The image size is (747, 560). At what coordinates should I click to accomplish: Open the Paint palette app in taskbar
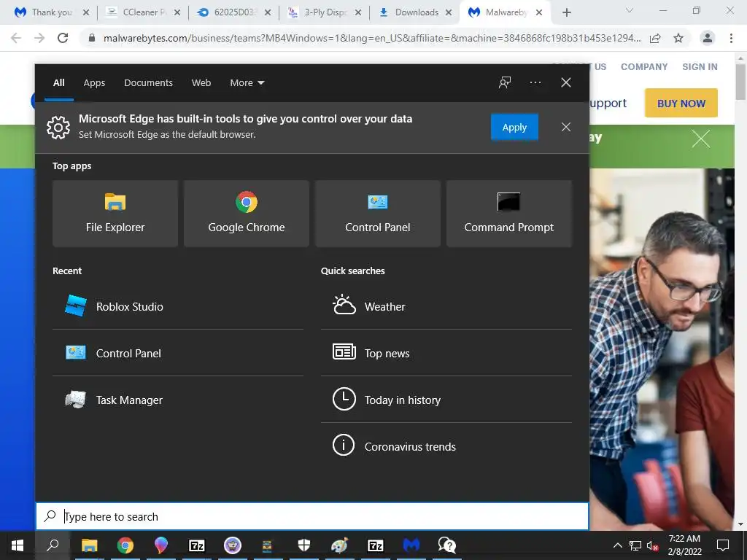340,545
